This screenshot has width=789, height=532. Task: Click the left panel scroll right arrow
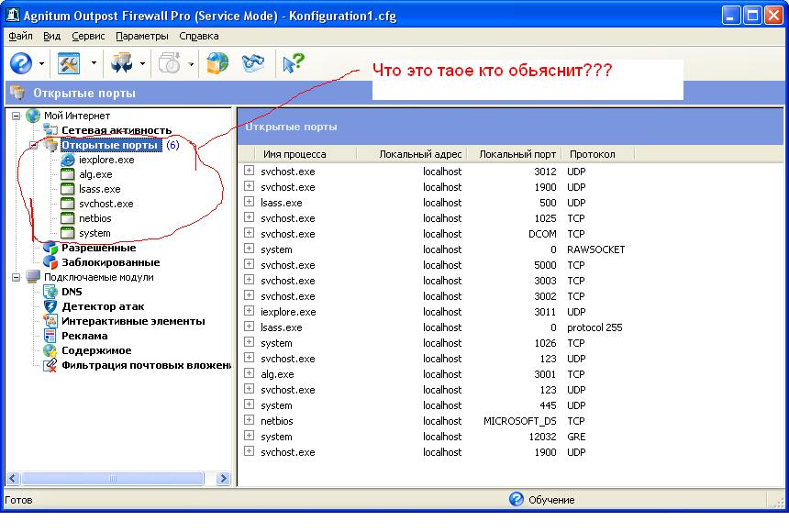(223, 478)
